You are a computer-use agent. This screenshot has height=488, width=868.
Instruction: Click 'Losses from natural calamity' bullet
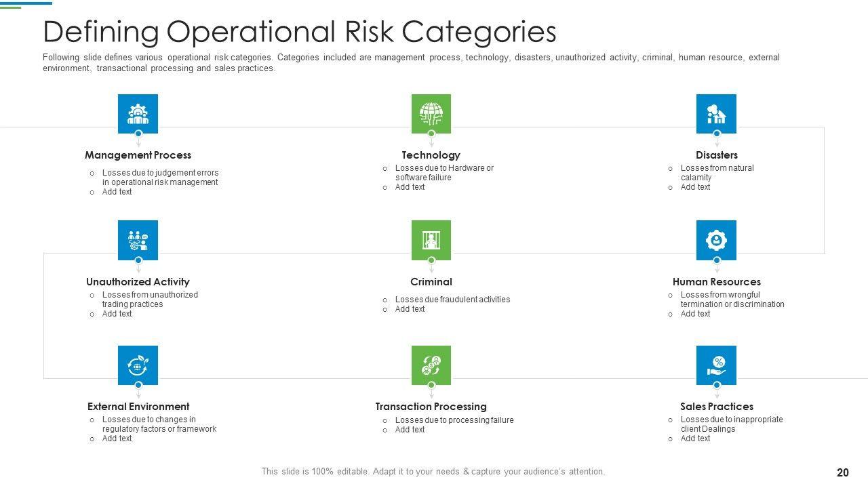pyautogui.click(x=717, y=172)
